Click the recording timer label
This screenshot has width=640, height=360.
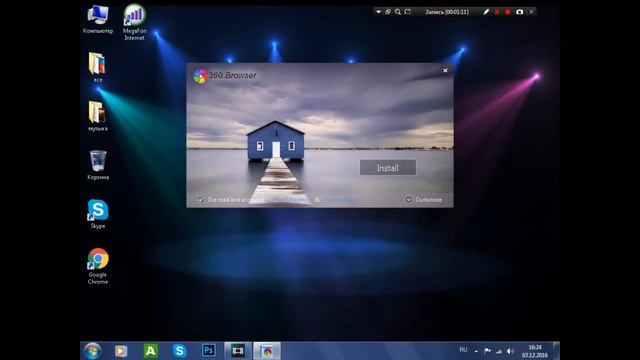click(x=447, y=12)
